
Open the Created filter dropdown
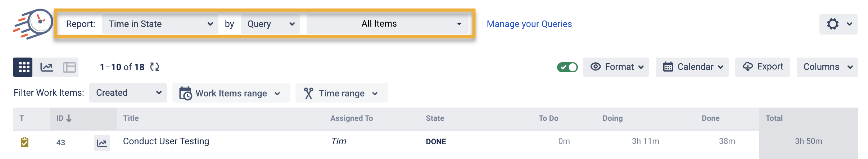(128, 93)
